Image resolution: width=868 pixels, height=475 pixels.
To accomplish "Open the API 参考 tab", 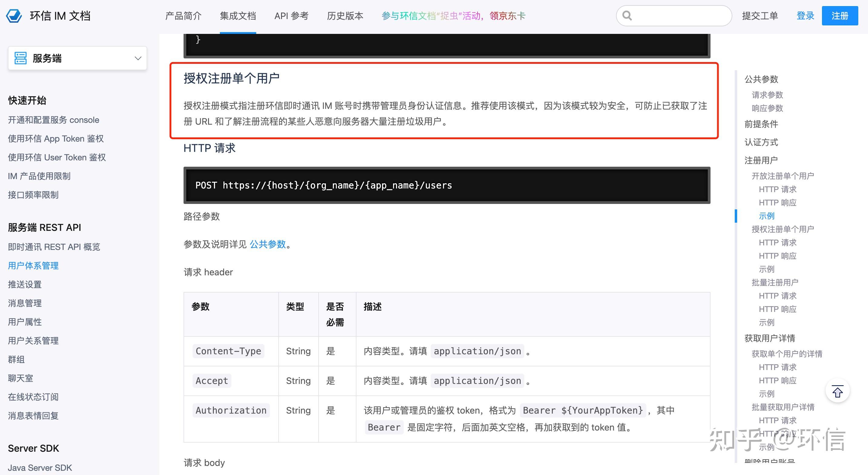I will tap(291, 16).
